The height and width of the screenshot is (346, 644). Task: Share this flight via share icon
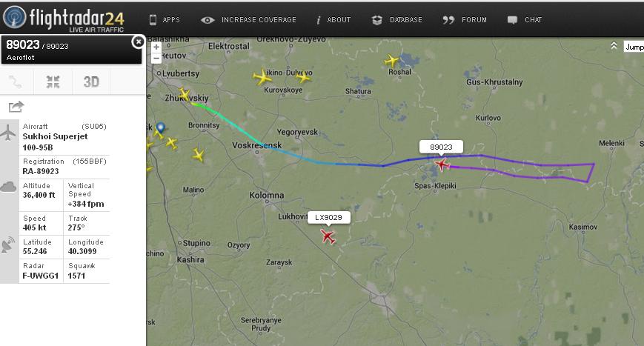[x=16, y=107]
